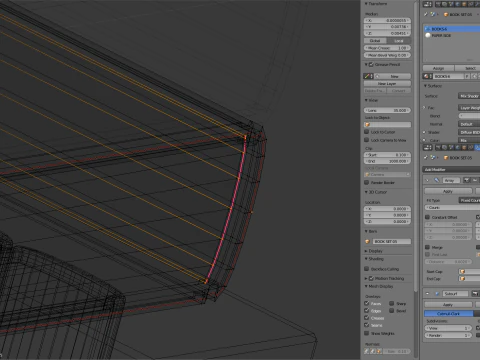
Task: Collapse the 3D Cursor panel
Action: pos(366,192)
